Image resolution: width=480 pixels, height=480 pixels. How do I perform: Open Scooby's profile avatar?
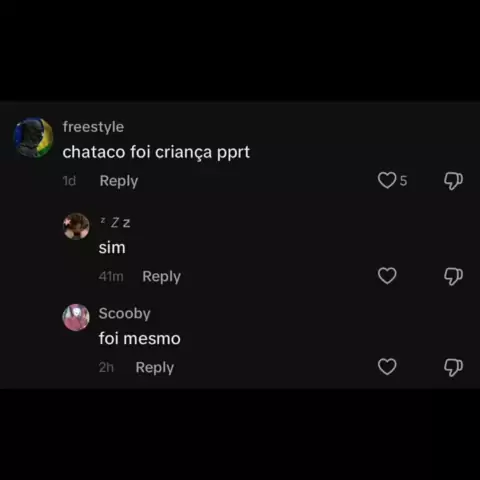pos(76,317)
